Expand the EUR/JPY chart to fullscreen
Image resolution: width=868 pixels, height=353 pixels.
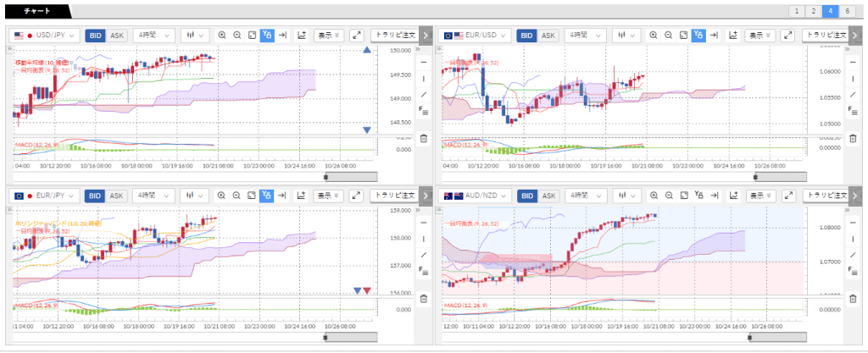[356, 196]
